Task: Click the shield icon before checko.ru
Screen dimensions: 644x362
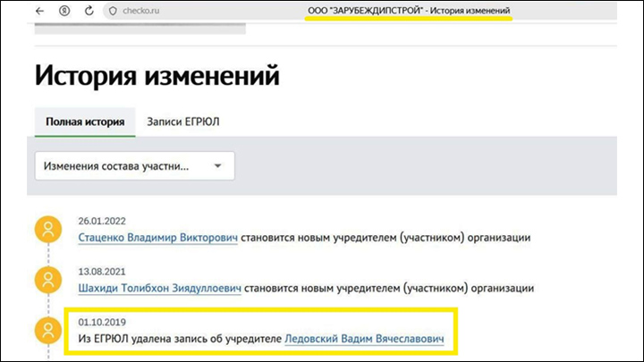Action: (112, 11)
